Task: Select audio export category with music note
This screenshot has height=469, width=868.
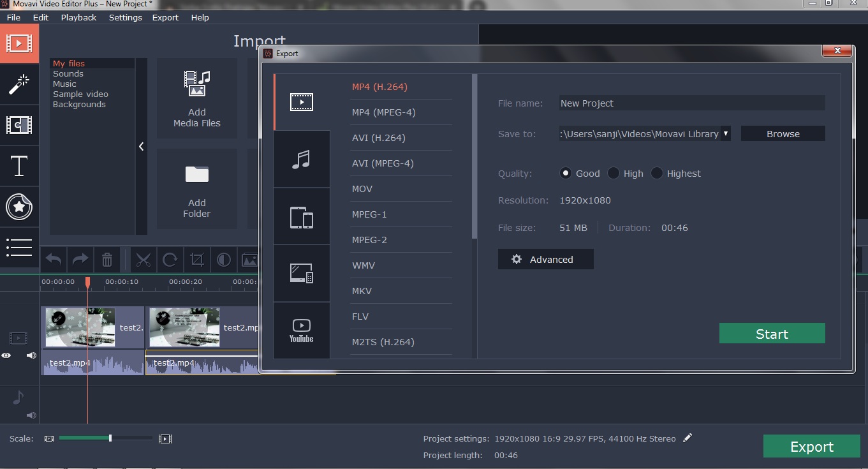Action: [x=302, y=160]
